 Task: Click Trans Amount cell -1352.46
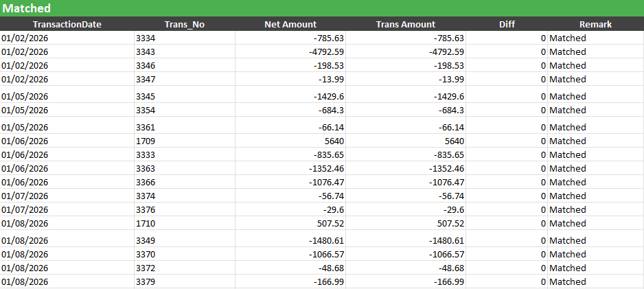click(406, 168)
